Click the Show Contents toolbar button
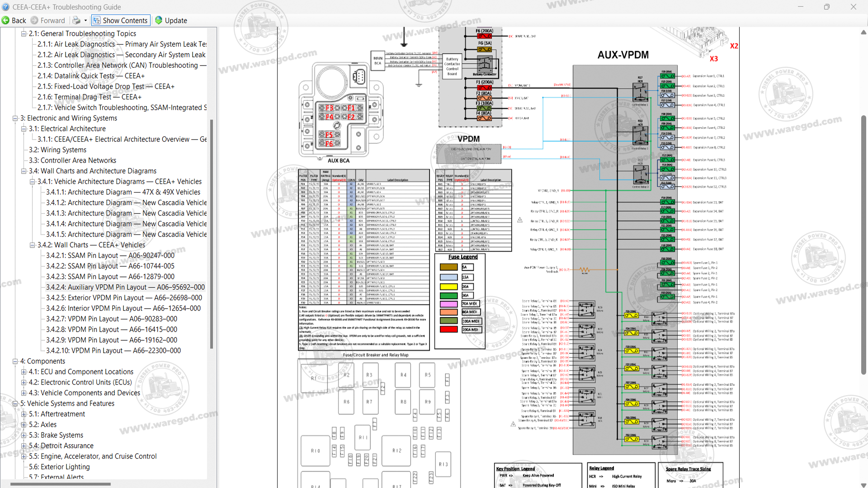Screen dimensions: 868x488 pos(121,20)
